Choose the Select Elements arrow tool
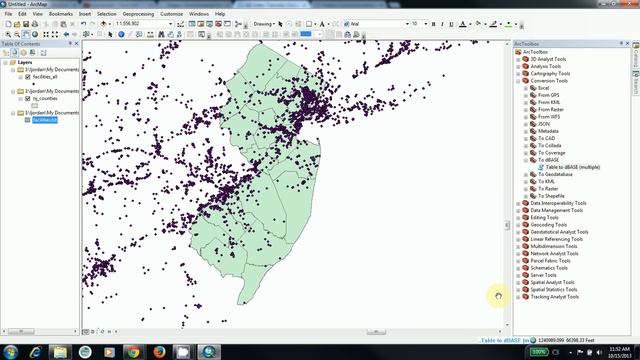Screen dimensions: 640x360 pyautogui.click(x=110, y=35)
